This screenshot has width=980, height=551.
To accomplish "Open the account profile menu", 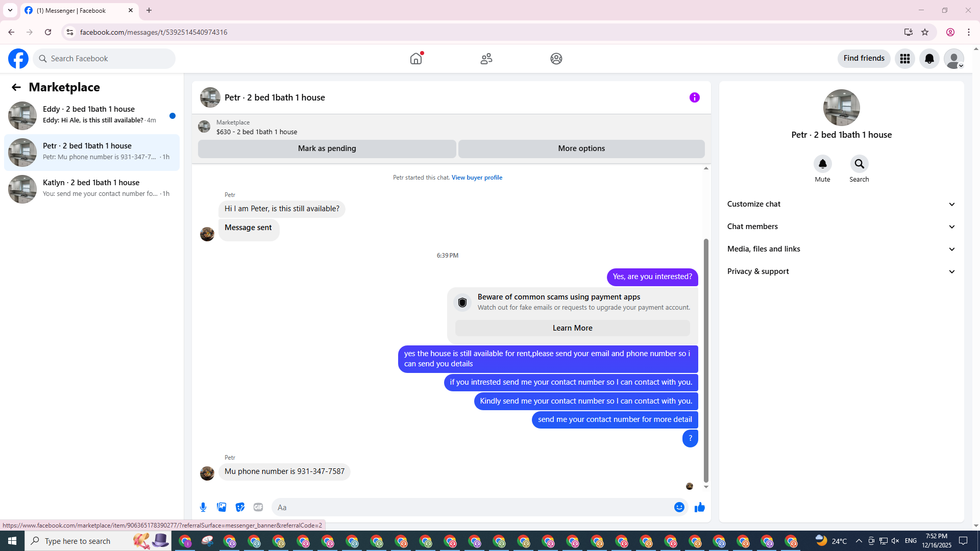I will pyautogui.click(x=954, y=59).
